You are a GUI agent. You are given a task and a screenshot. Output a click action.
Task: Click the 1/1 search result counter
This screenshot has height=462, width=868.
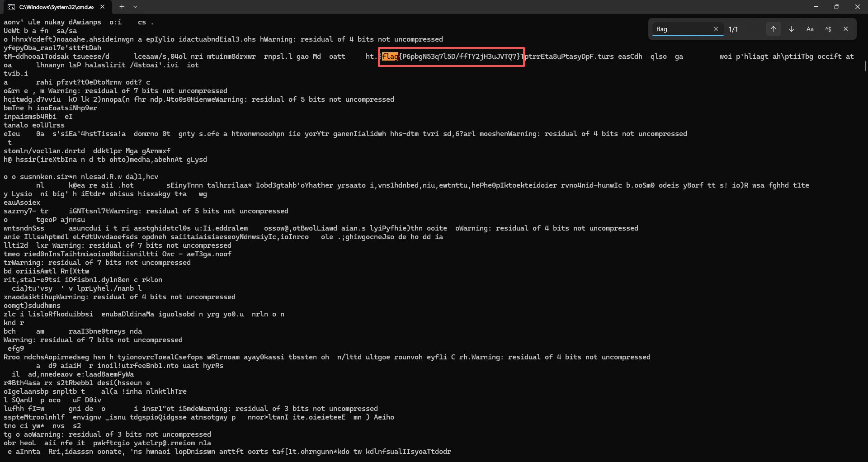point(733,29)
